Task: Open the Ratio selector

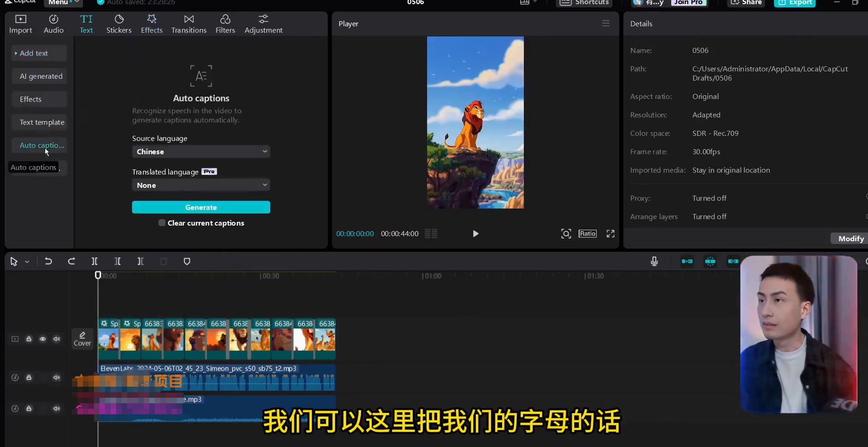Action: [x=587, y=234]
